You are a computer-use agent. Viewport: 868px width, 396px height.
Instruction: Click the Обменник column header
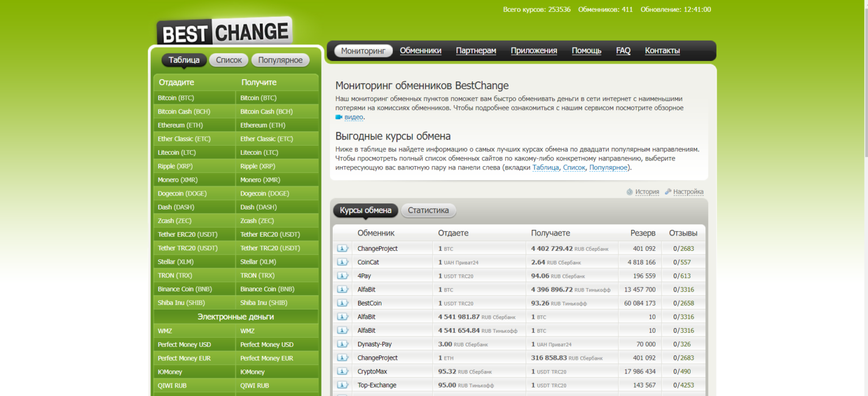tap(376, 233)
